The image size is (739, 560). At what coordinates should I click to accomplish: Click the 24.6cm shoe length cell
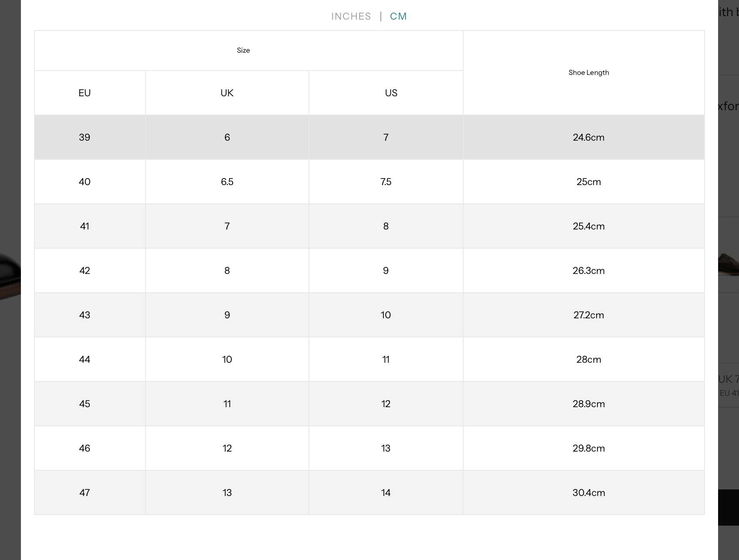[588, 137]
